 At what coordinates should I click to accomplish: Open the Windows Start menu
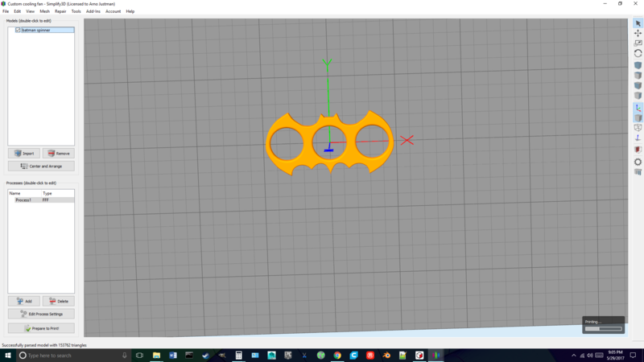click(x=8, y=356)
